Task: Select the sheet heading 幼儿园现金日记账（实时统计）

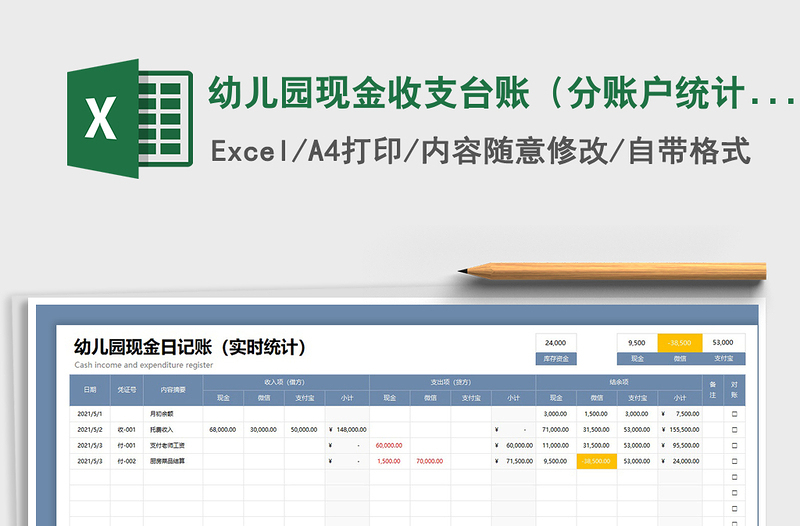Action: pyautogui.click(x=191, y=347)
